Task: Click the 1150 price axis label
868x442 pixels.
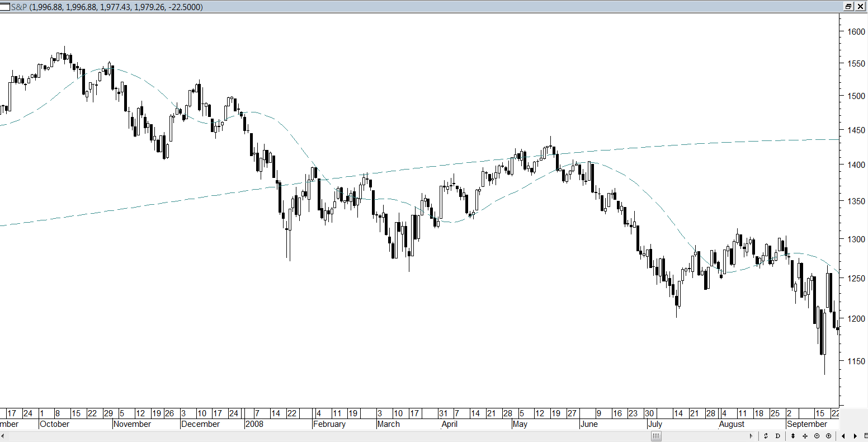Action: click(x=856, y=361)
